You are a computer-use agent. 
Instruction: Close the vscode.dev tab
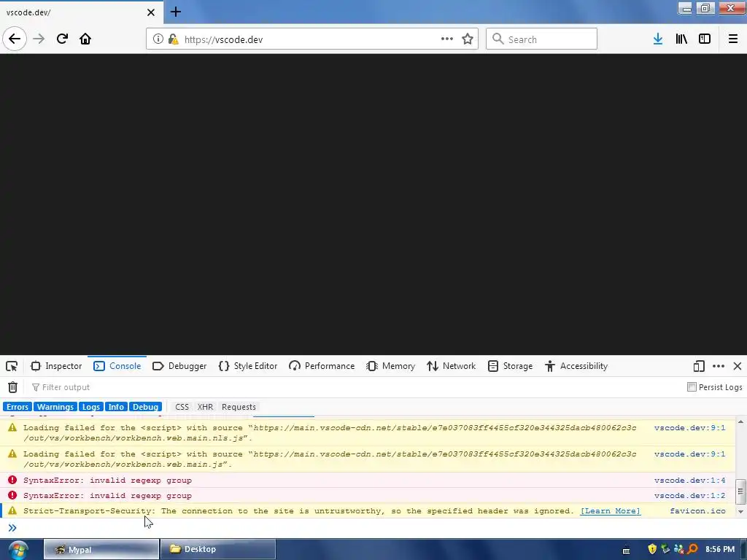[151, 12]
